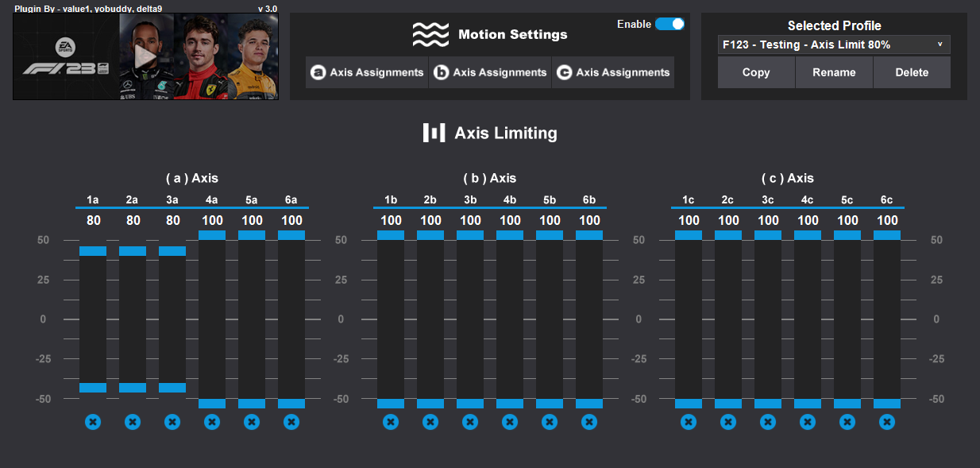The height and width of the screenshot is (468, 980).
Task: Reset axis 6a with its X icon
Action: click(291, 422)
